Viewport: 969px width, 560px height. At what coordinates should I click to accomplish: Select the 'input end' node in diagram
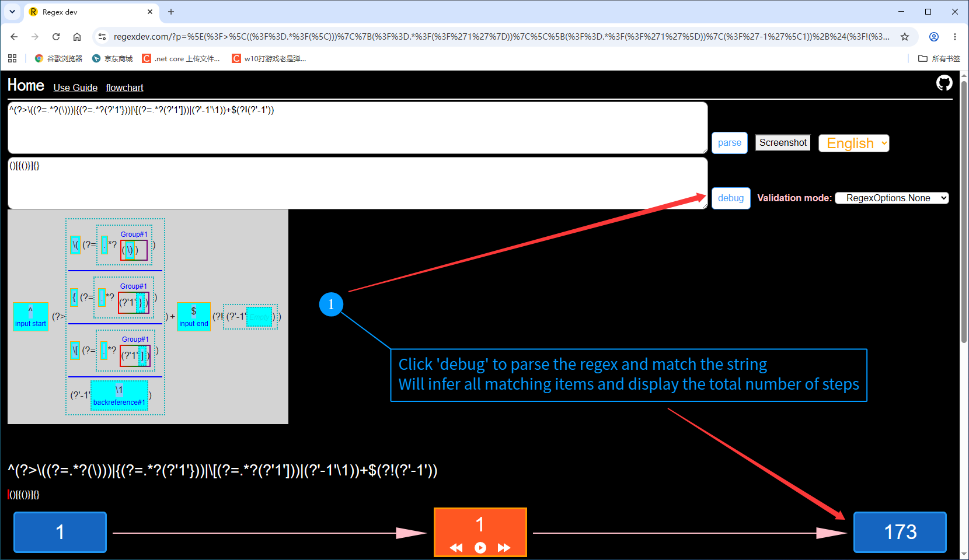coord(193,317)
